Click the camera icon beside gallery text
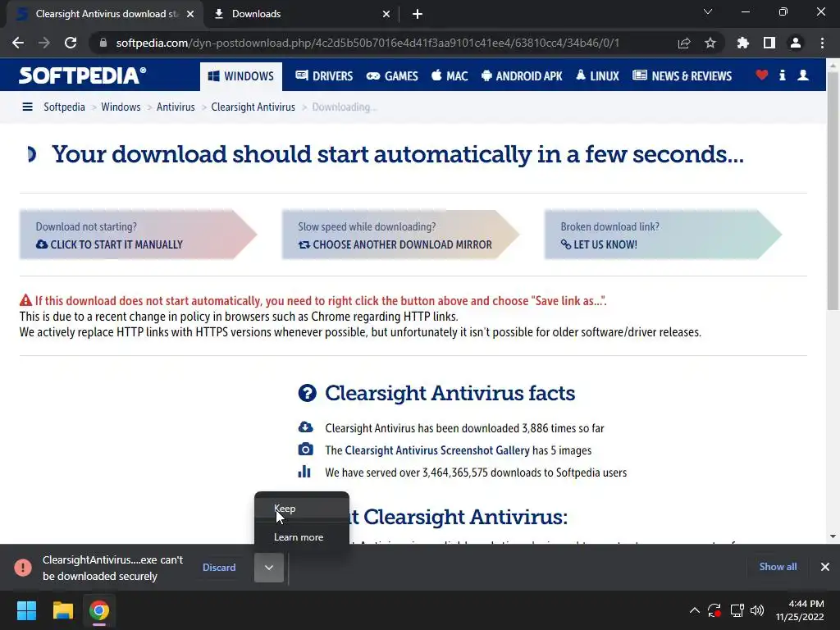This screenshot has height=630, width=840. point(305,449)
